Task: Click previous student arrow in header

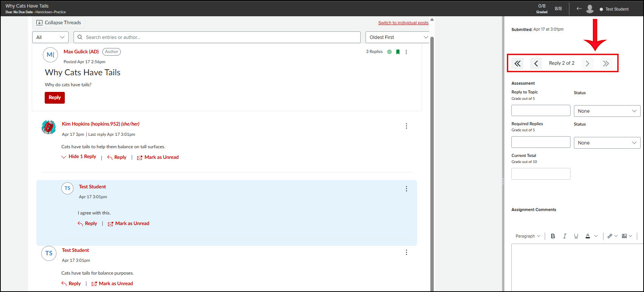Action: [x=579, y=9]
